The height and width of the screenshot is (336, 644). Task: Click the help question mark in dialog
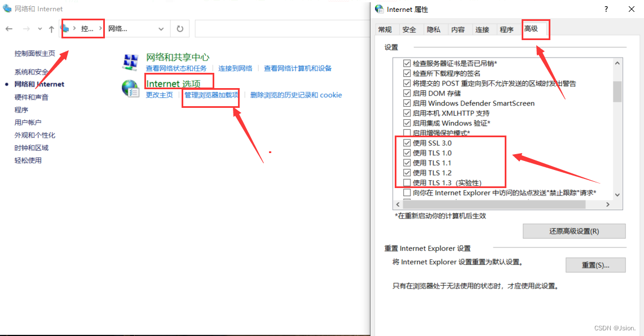[606, 9]
